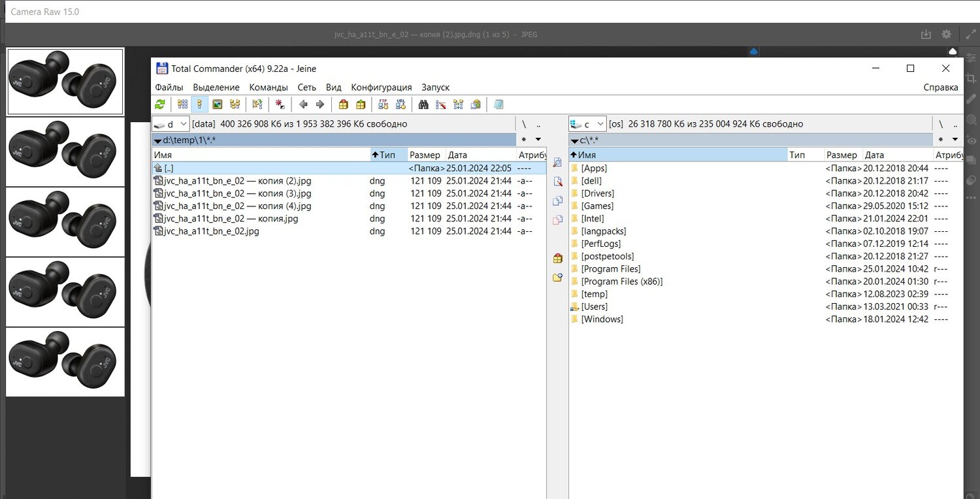
Task: Go forward with the right arrow icon
Action: [320, 105]
